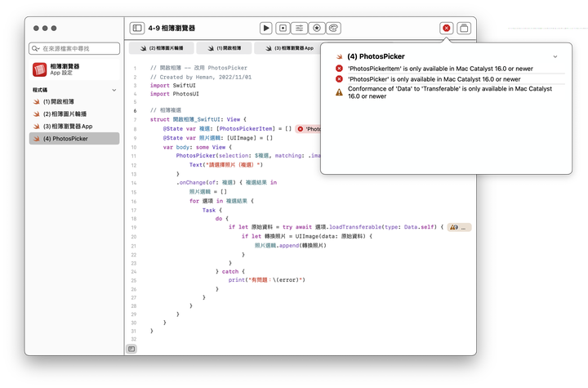Collapse the 程式碼 section chevron
This screenshot has width=588, height=388.
pyautogui.click(x=114, y=90)
